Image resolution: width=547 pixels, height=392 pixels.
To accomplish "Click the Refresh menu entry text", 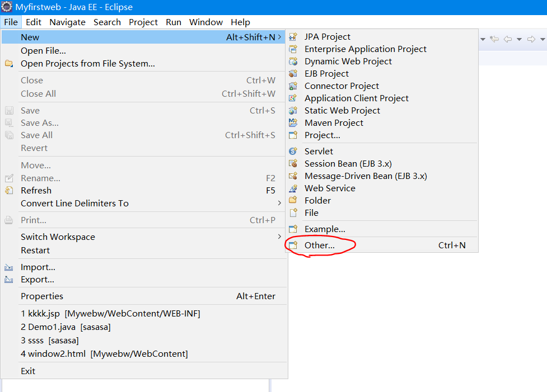I will 36,191.
